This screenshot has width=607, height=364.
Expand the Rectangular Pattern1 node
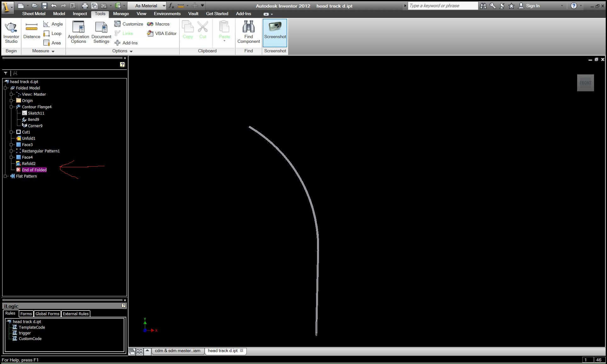tap(11, 151)
